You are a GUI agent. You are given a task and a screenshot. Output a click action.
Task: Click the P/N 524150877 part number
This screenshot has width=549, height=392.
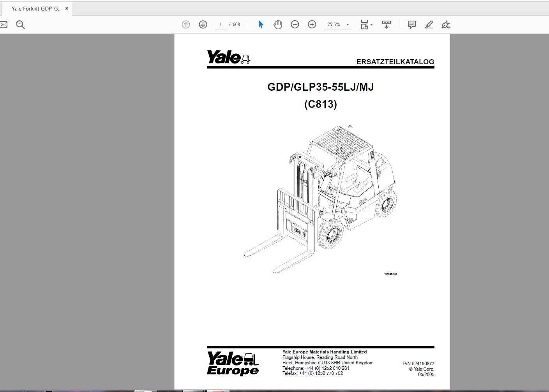(x=418, y=364)
